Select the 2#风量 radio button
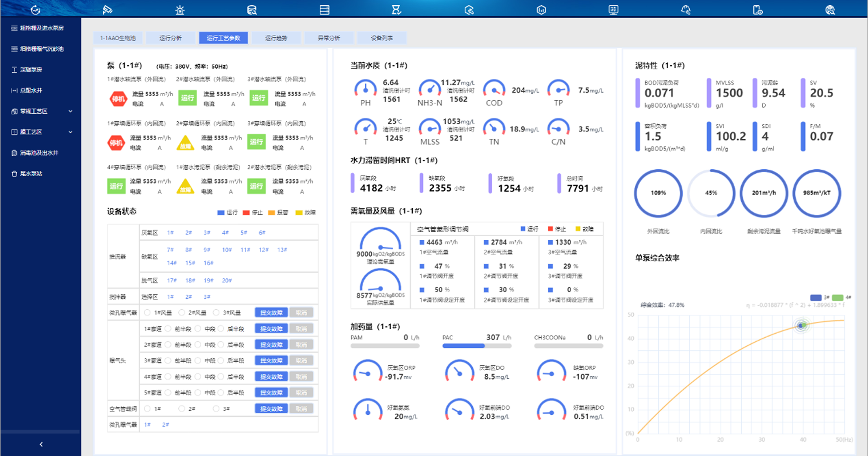This screenshot has height=456, width=868. click(182, 312)
